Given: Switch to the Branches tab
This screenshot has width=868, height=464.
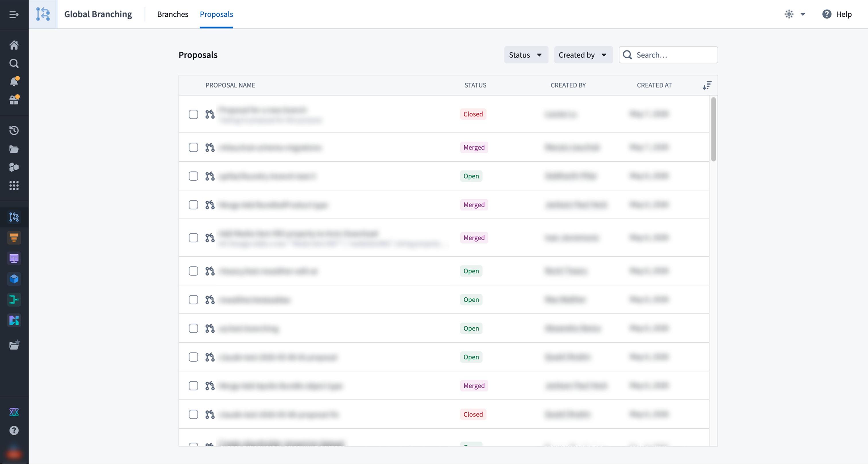Looking at the screenshot, I should [x=173, y=14].
